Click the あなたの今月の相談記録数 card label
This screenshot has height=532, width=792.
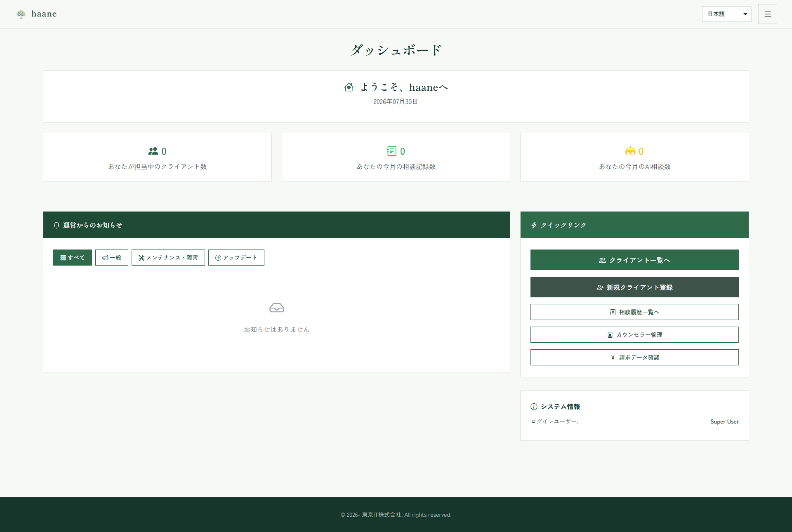[396, 167]
